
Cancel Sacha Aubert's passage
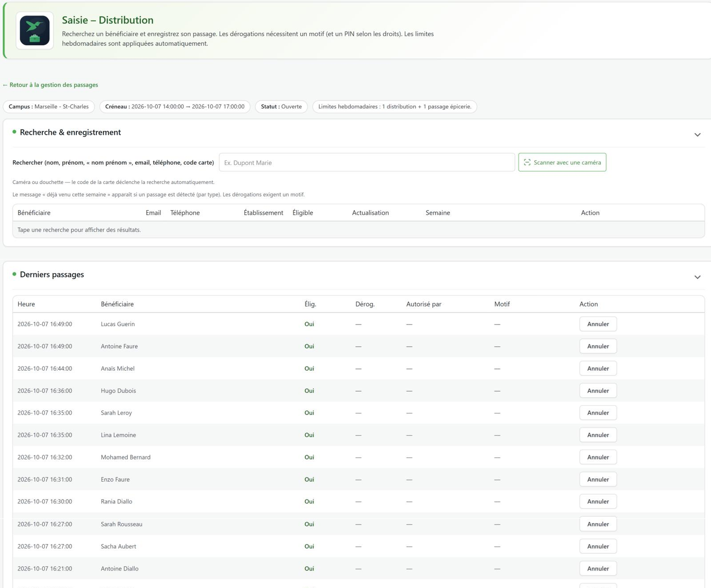pos(598,546)
